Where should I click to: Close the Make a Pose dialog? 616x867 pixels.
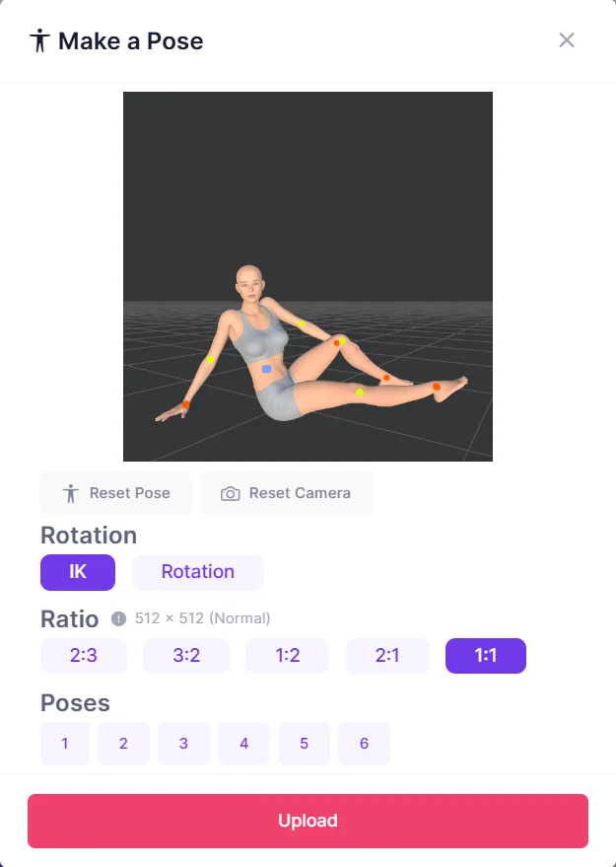[x=567, y=40]
